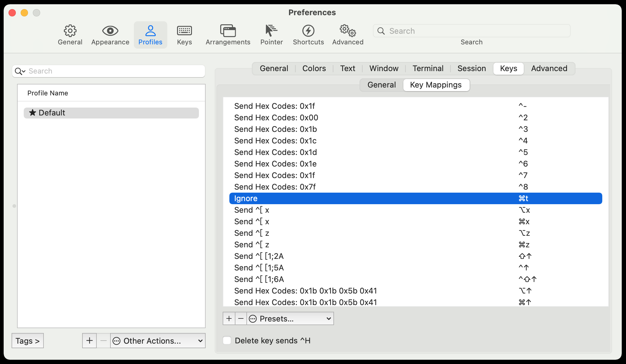Viewport: 626px width, 364px height.
Task: Click the plus button to add key mapping
Action: (229, 318)
